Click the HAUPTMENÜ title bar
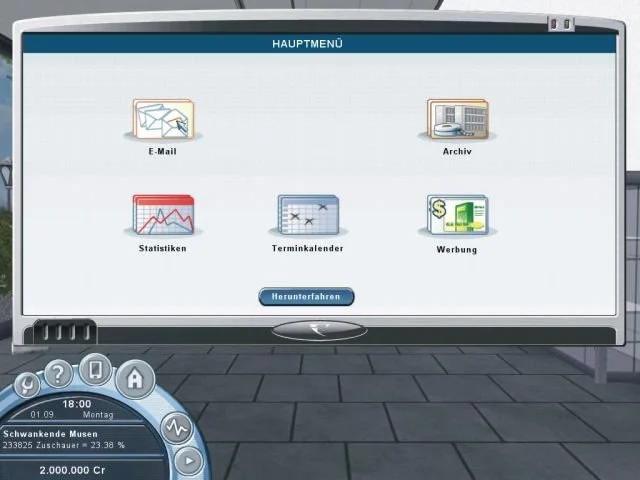Screen dimensions: 640x480 [319, 44]
